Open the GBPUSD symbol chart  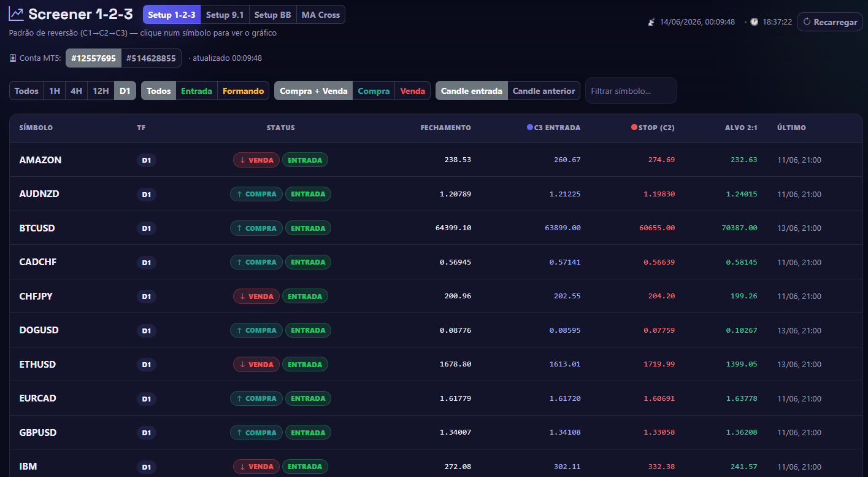click(x=38, y=432)
